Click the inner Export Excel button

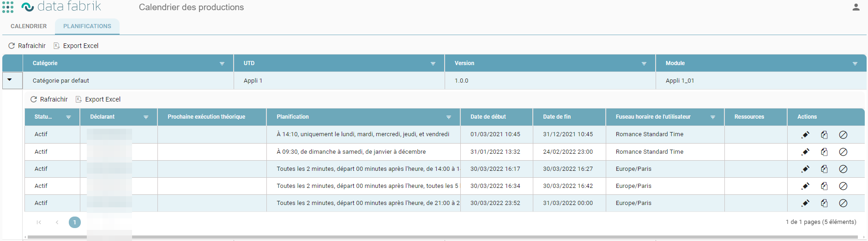(98, 99)
